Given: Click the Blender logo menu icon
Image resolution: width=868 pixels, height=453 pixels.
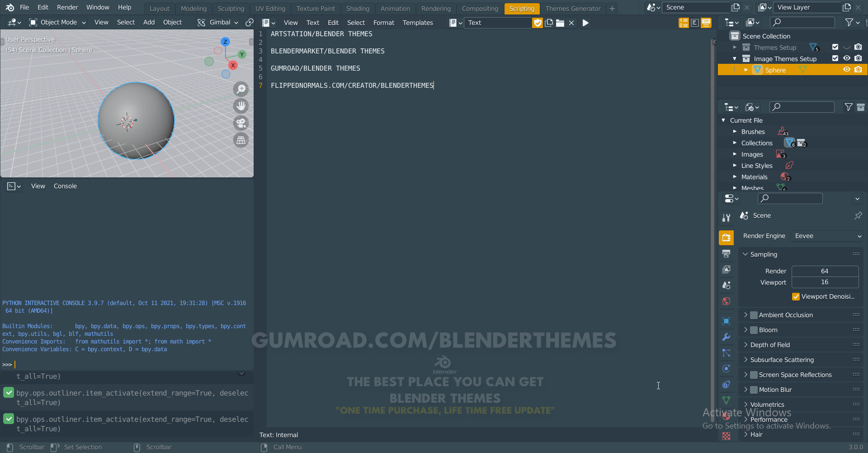Looking at the screenshot, I should coord(10,7).
